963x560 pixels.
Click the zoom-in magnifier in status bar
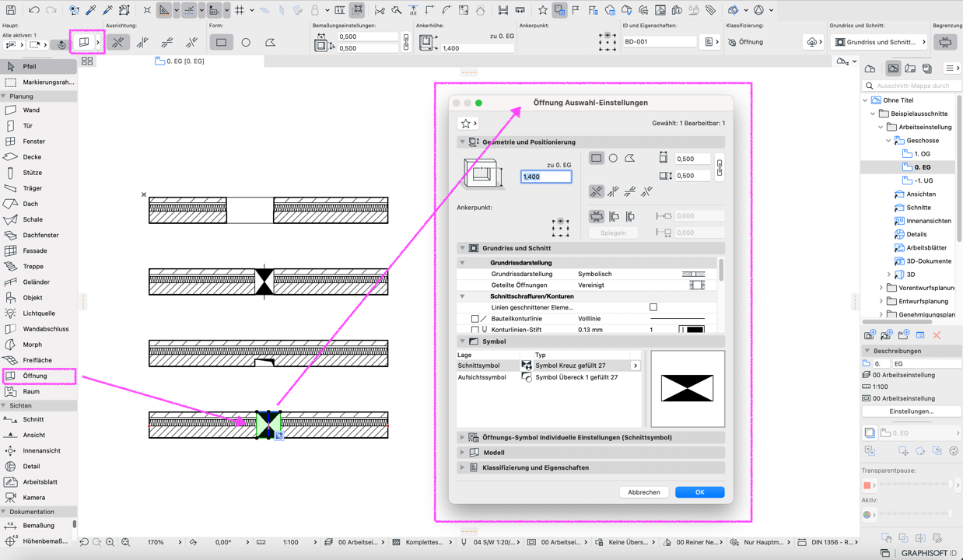(110, 542)
